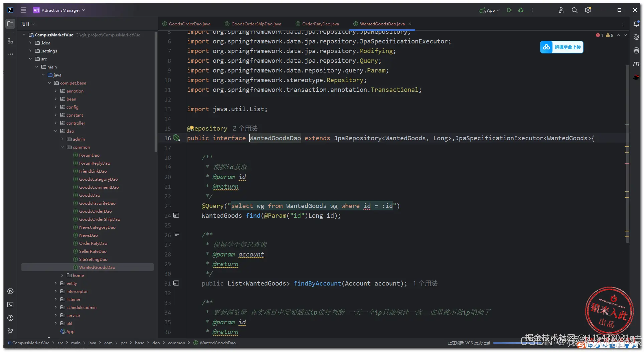Viewport: 644px width, 352px height.
Task: Expand the entity package
Action: pyautogui.click(x=56, y=283)
